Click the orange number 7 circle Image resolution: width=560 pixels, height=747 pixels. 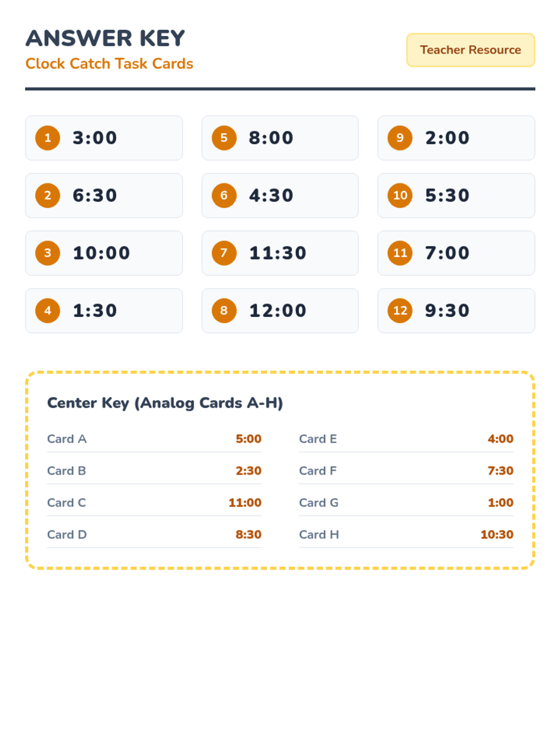(x=224, y=253)
